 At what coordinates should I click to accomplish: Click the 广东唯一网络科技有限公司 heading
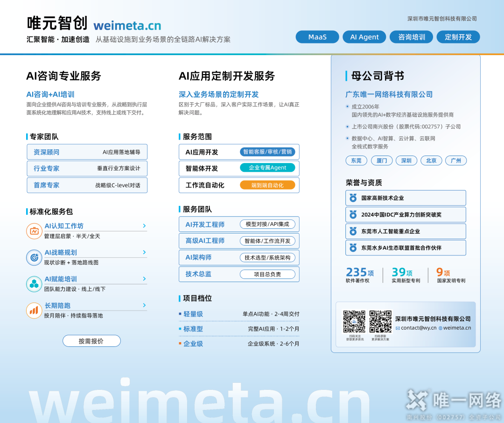389,94
